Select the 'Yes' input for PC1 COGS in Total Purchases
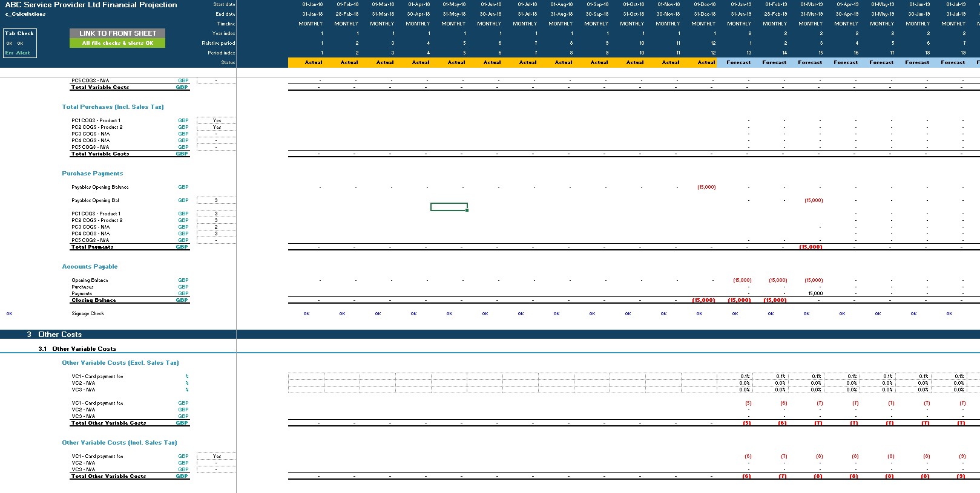The image size is (980, 493). tap(216, 120)
